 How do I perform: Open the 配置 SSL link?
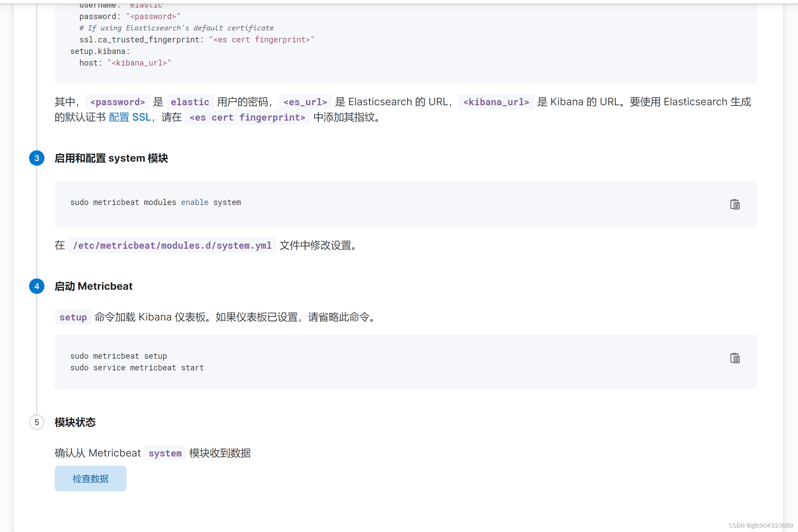[x=130, y=118]
